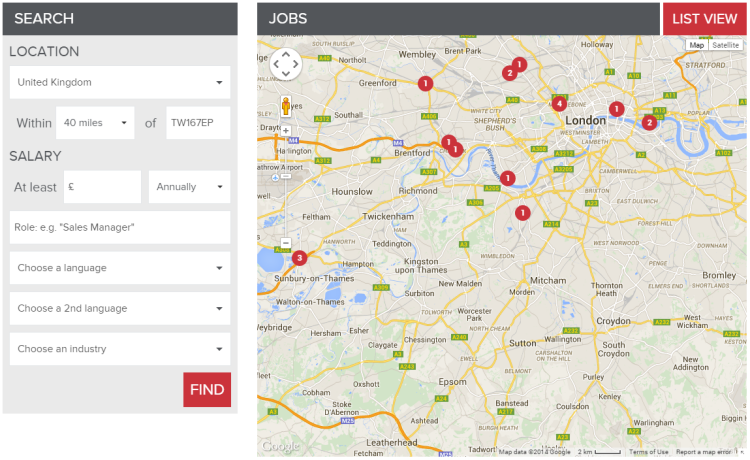This screenshot has height=460, width=750.
Task: Pan the map down with pan control arrow
Action: [286, 74]
